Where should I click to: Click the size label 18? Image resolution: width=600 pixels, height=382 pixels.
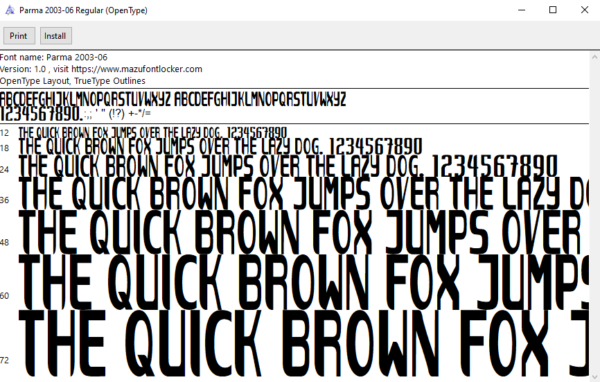click(4, 148)
